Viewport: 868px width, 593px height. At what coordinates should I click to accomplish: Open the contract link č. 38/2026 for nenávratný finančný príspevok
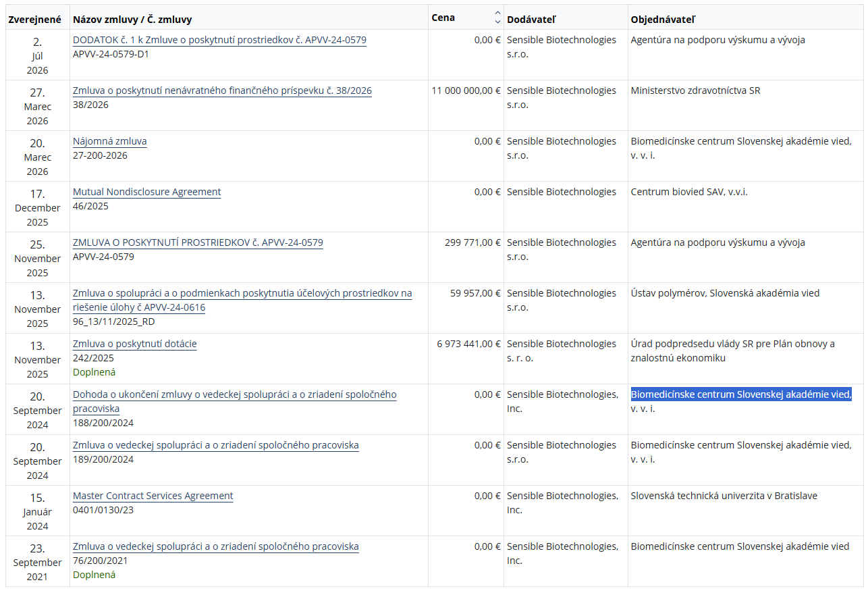222,91
